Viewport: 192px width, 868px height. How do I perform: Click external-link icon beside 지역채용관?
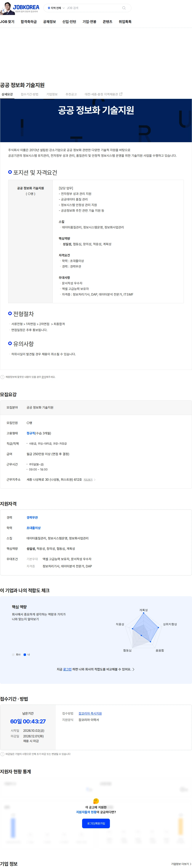121,94
